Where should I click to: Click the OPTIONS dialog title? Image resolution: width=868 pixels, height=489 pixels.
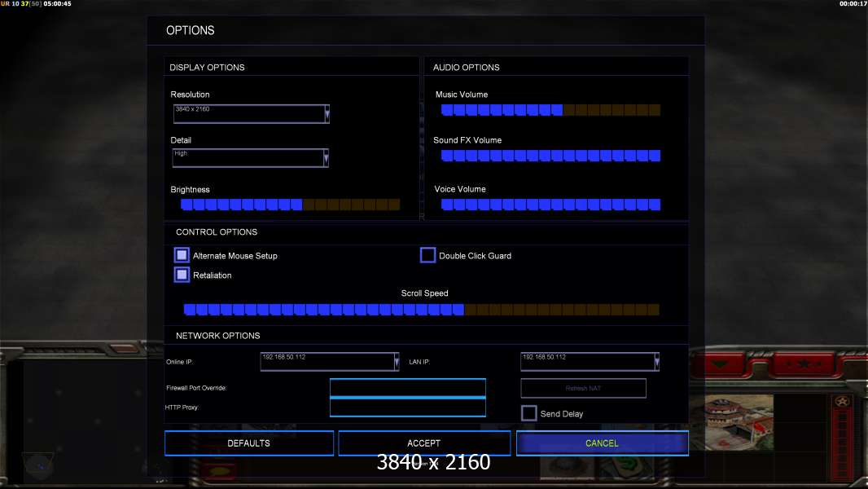[191, 30]
